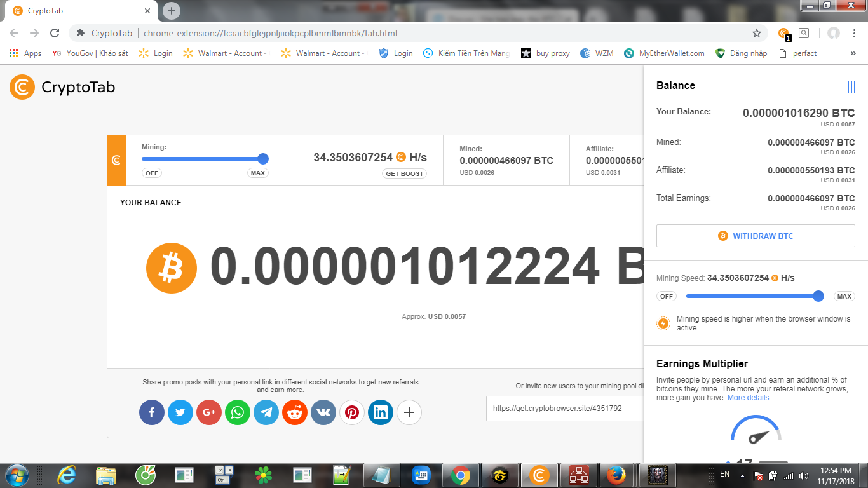Click the CryptoTab extension icon in toolbar
Viewport: 868px width, 488px height.
(784, 33)
